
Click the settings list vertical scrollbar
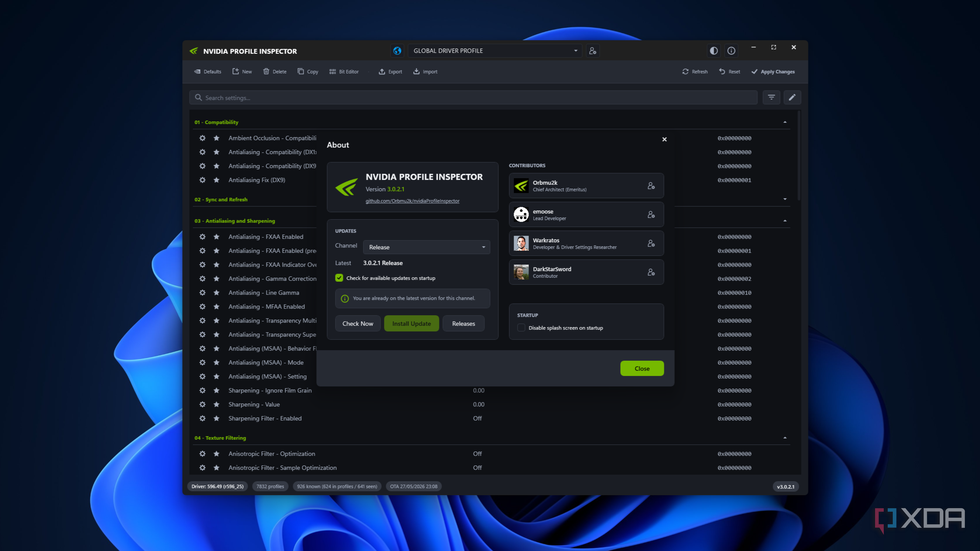click(799, 155)
